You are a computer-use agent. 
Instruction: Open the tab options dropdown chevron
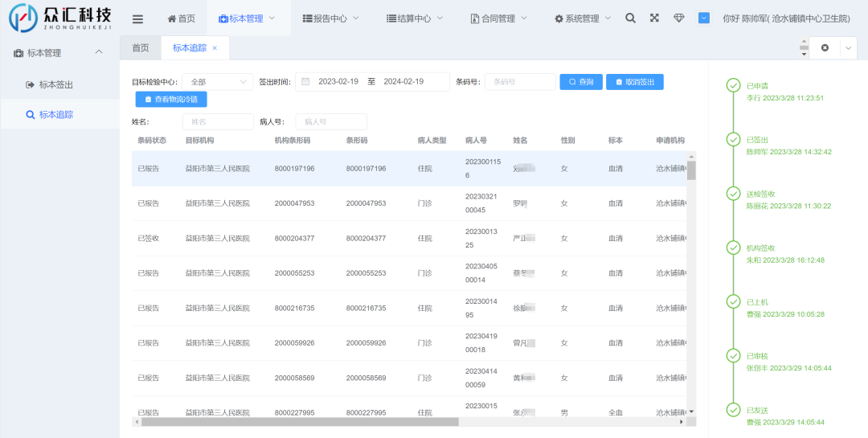coord(849,48)
